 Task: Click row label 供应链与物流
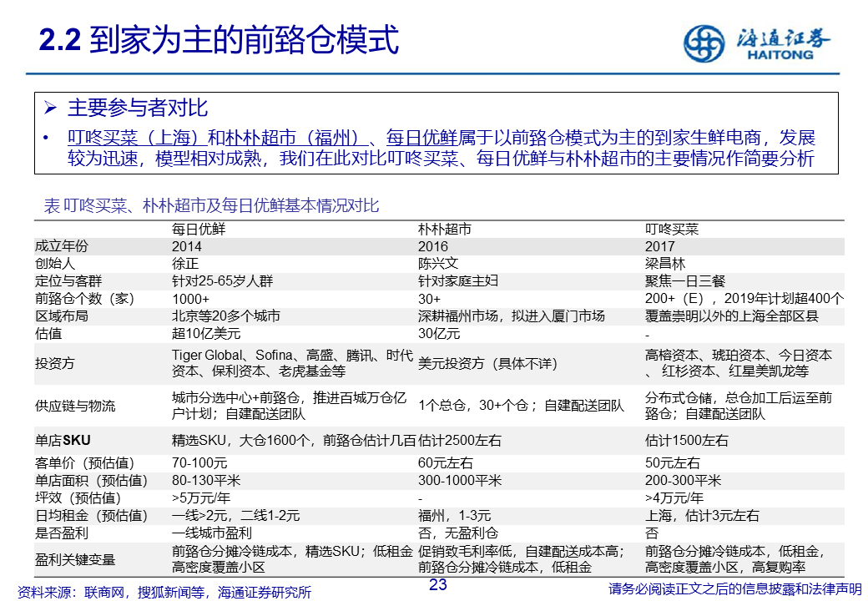coord(75,406)
